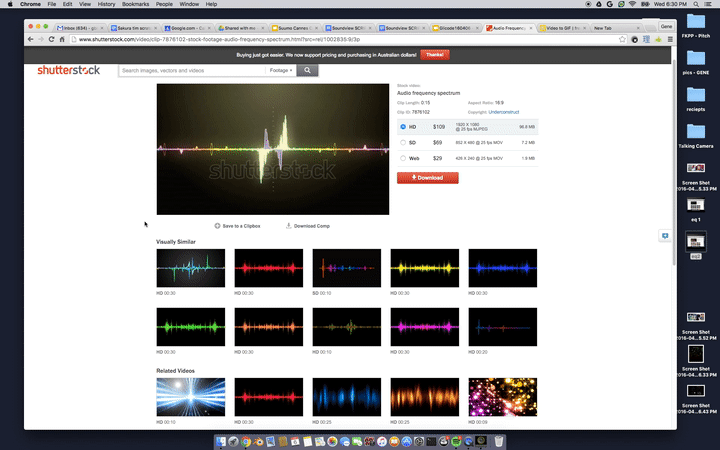Click the Save to a Clipbox icon

point(217,226)
